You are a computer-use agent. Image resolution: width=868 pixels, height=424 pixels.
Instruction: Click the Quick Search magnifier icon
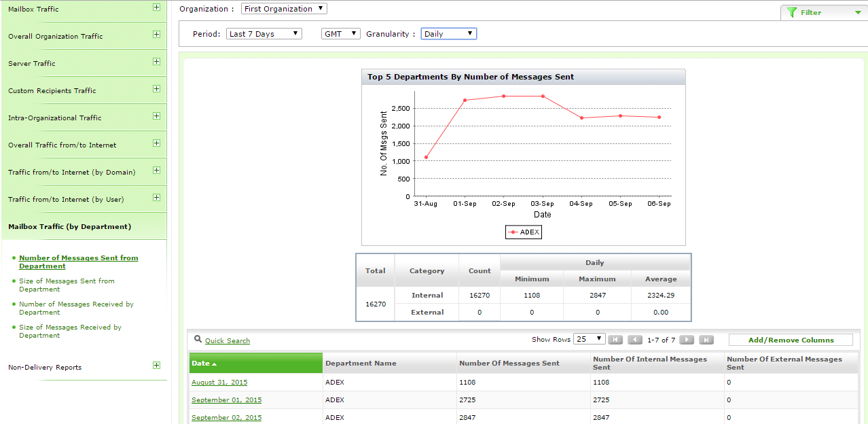(198, 339)
